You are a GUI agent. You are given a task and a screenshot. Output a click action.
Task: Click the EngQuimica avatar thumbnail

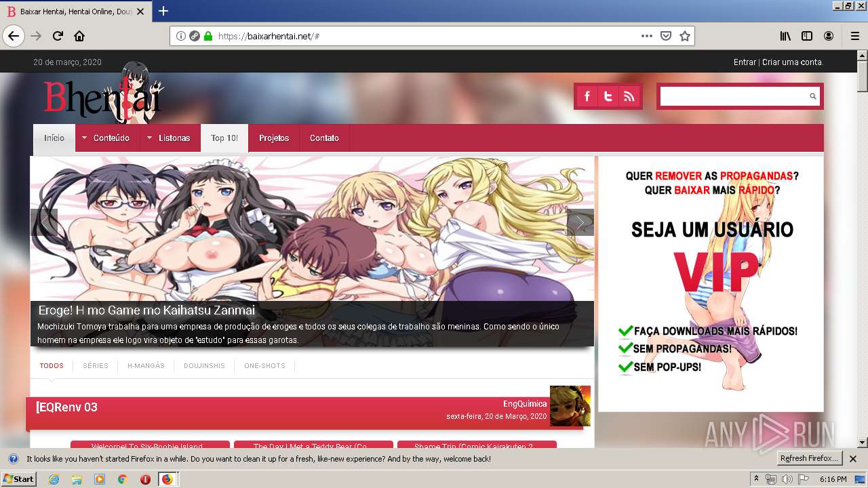pyautogui.click(x=570, y=406)
